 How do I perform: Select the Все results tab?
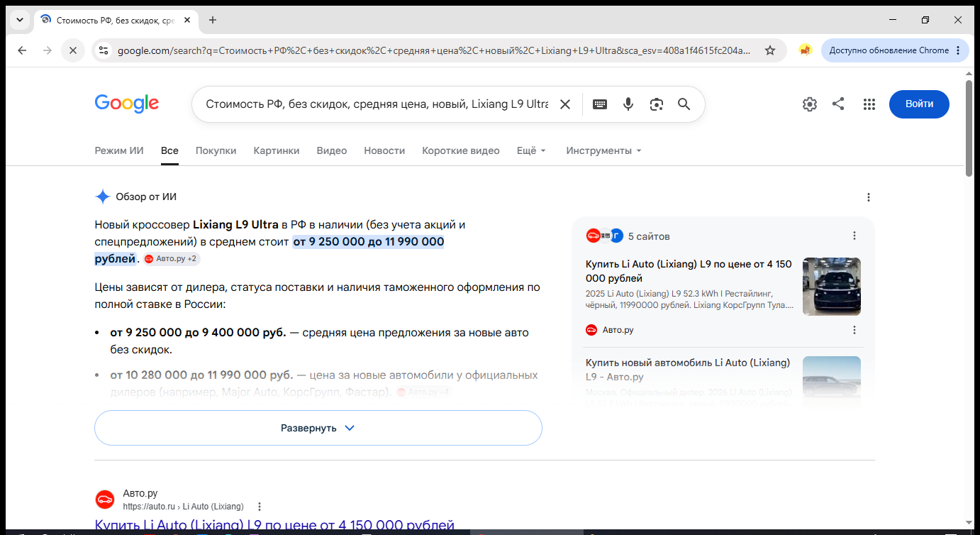(x=169, y=150)
